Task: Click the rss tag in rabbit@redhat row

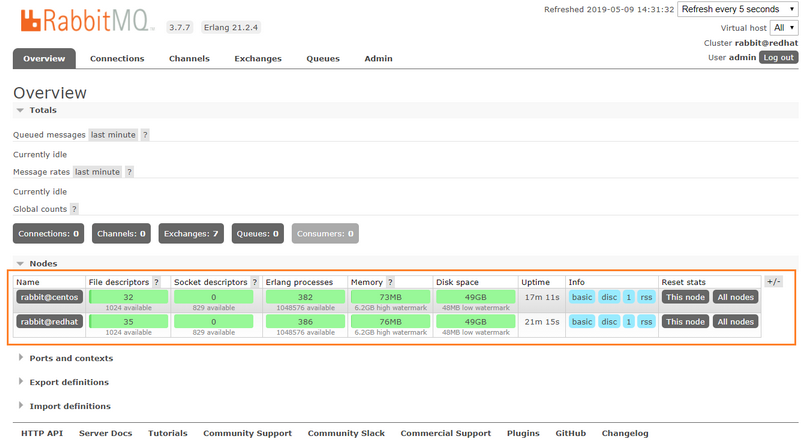Action: pos(646,322)
